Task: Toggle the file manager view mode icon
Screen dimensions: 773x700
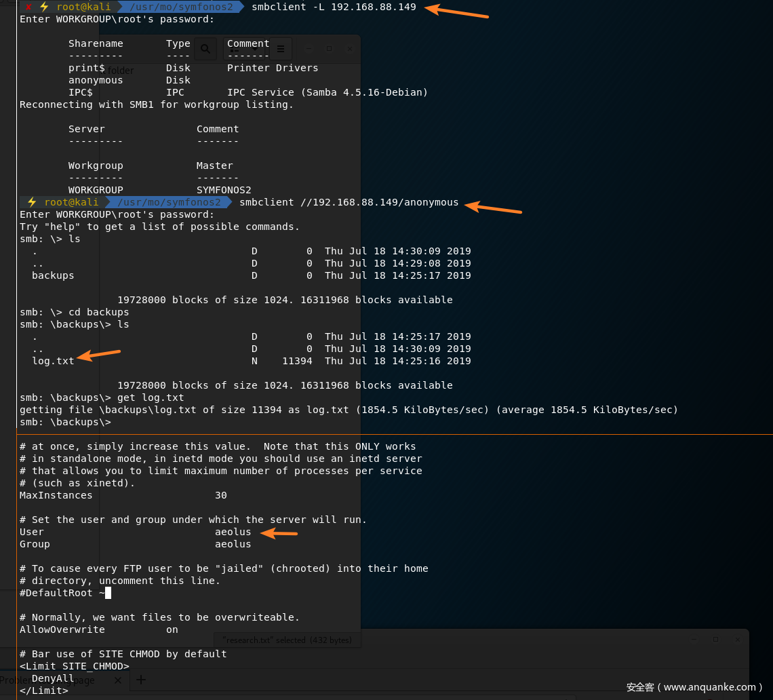Action: (x=235, y=49)
